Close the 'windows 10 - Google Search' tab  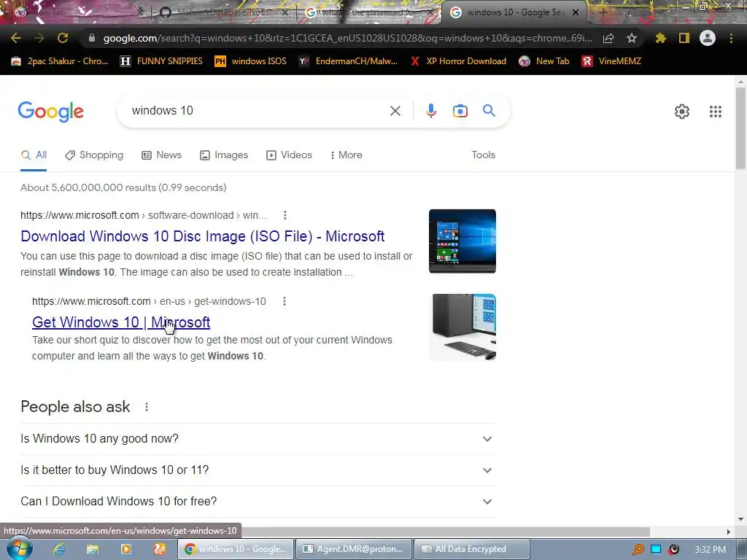576,13
